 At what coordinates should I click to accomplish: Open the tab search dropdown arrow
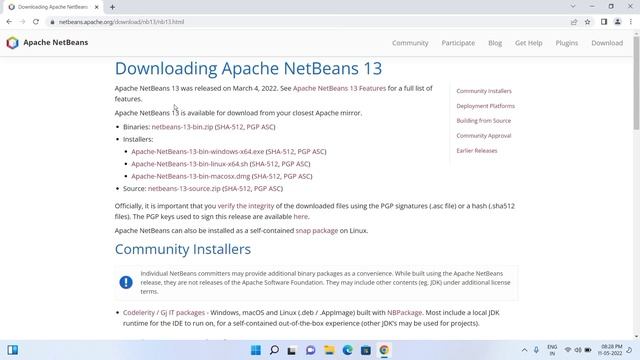[573, 7]
